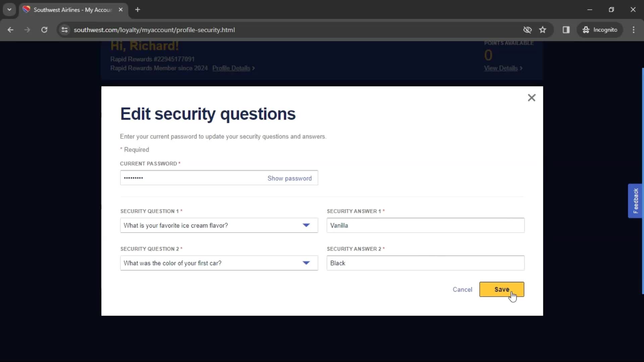This screenshot has width=644, height=362.
Task: Click the Cancel button
Action: tap(463, 289)
